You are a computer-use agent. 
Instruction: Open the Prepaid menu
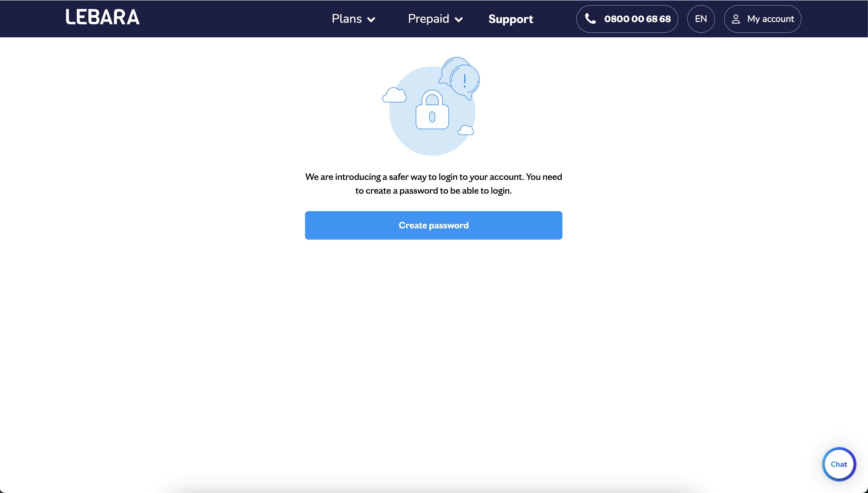[x=435, y=19]
